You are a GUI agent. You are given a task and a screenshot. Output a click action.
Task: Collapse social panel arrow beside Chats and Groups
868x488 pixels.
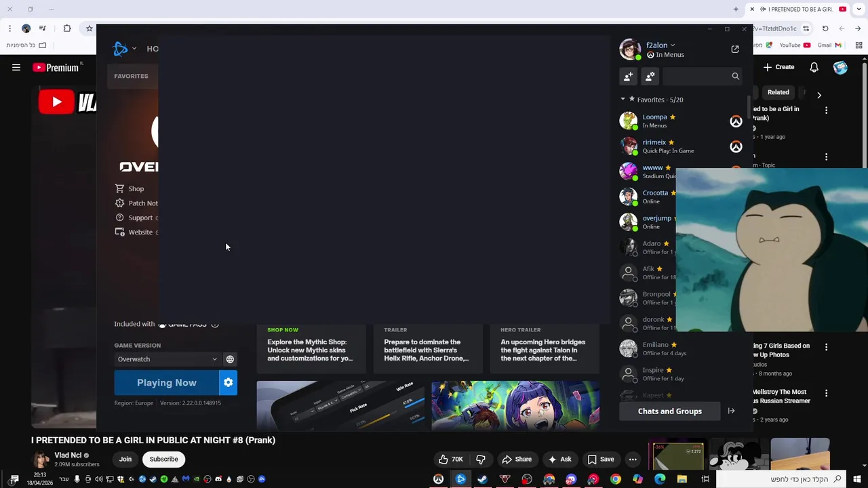click(731, 411)
